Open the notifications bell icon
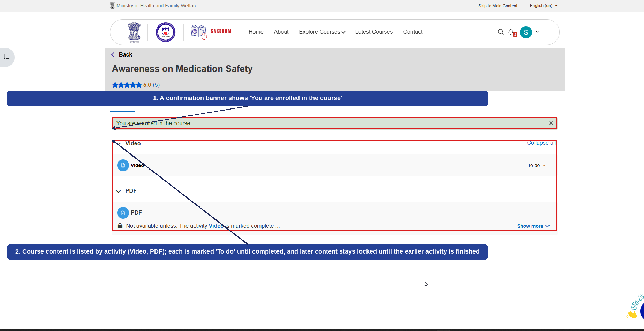This screenshot has height=331, width=644. tap(511, 32)
